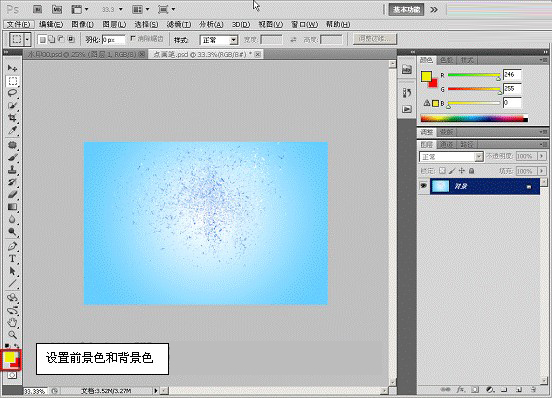This screenshot has height=398, width=552.
Task: Toggle lock transparent pixels
Action: pyautogui.click(x=442, y=171)
